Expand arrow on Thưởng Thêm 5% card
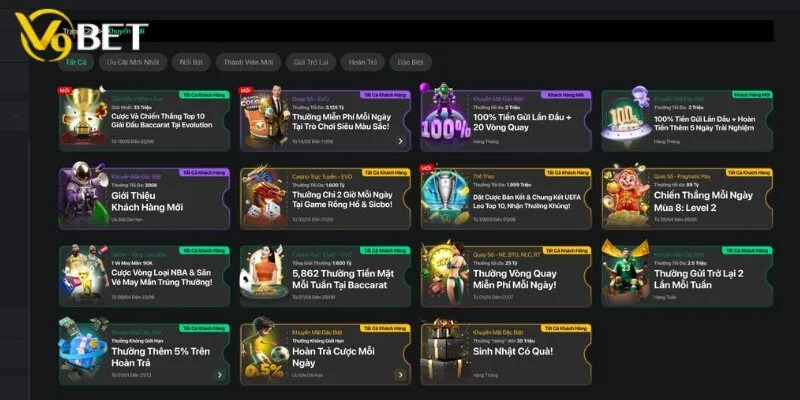The height and width of the screenshot is (400, 800). (219, 375)
